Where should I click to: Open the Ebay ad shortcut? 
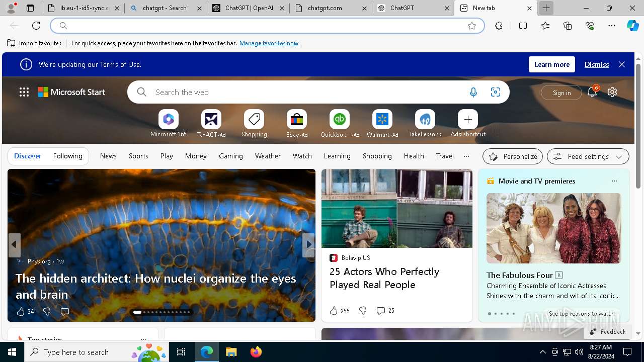(297, 120)
